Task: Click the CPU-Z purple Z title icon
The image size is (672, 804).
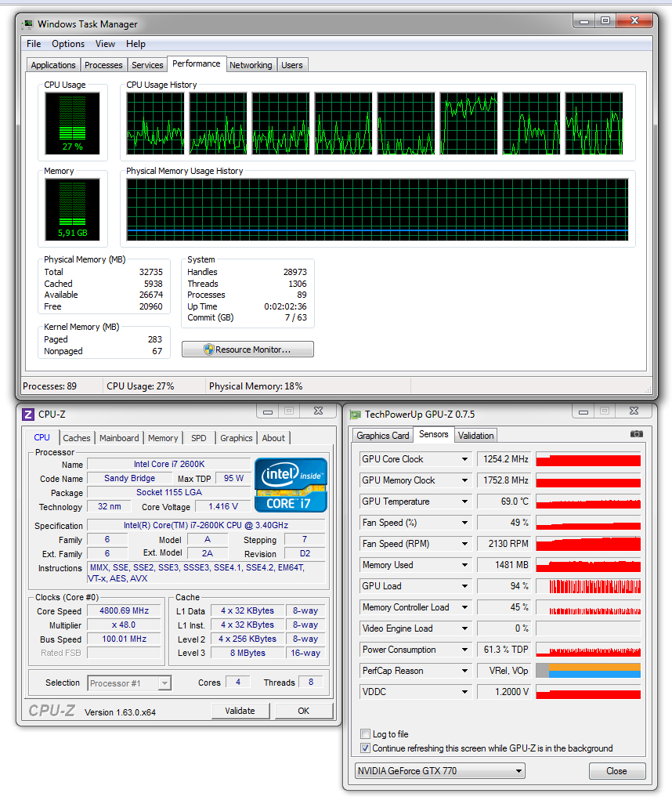Action: [28, 415]
